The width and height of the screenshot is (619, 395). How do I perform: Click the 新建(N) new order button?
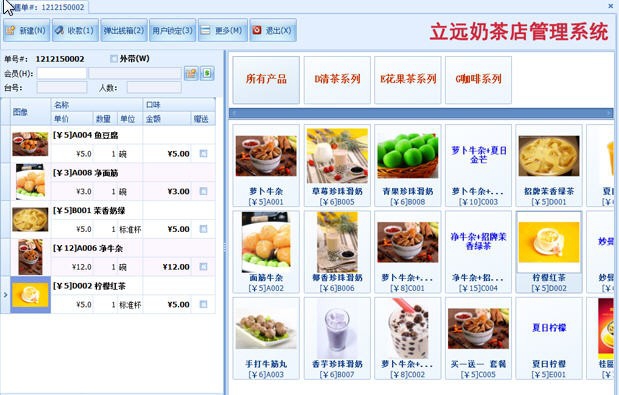point(26,30)
